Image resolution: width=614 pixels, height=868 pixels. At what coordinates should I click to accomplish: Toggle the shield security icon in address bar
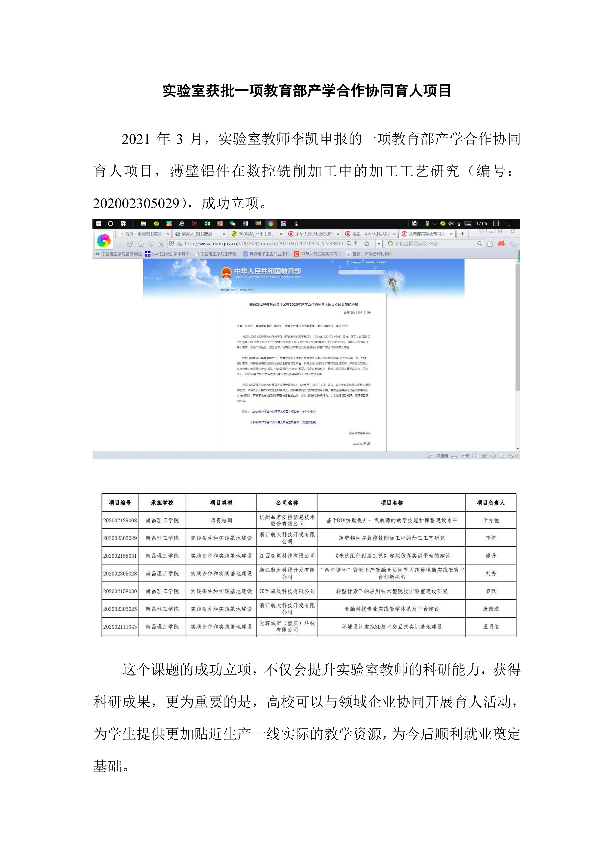[171, 244]
